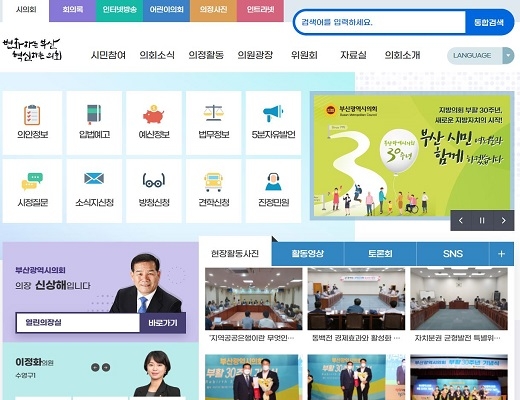This screenshot has height=400, width=520.
Task: Open the 법무정보 scales icon
Action: (213, 113)
